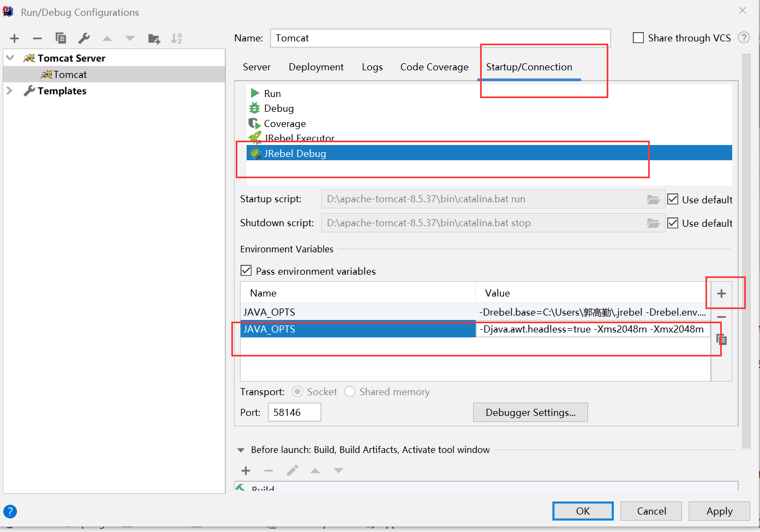Move configuration up arrow in left toolbar
This screenshot has width=760, height=532.
coord(107,38)
